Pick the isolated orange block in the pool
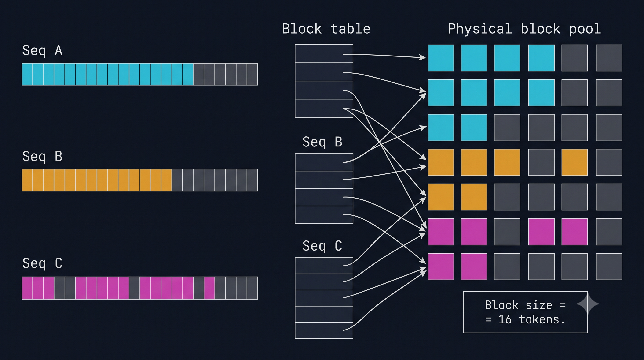 click(x=574, y=162)
